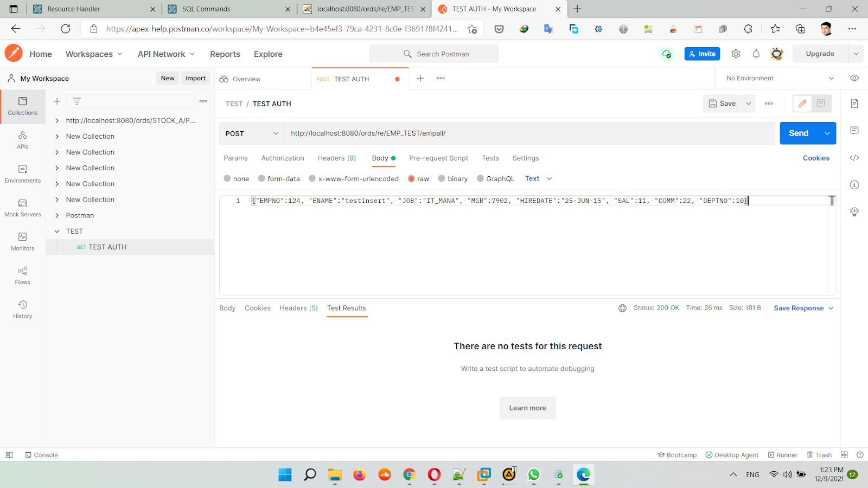868x488 pixels.
Task: Open the Pre-request Script tab
Action: [438, 158]
